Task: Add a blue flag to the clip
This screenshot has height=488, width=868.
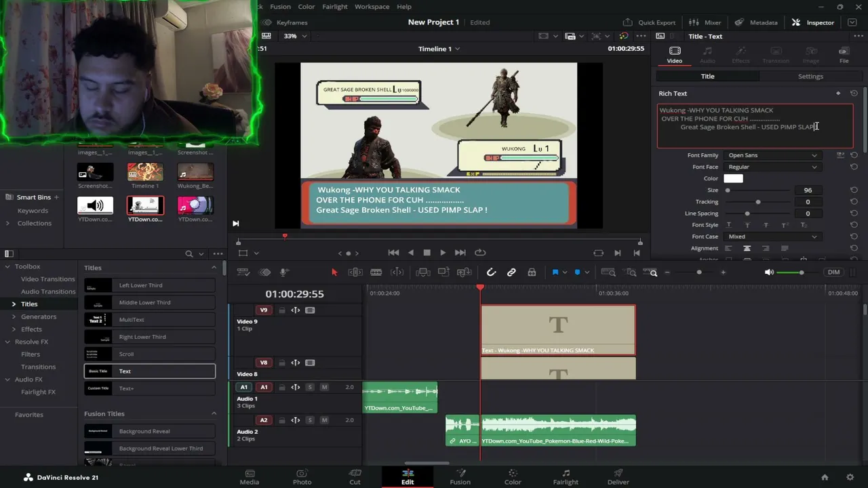Action: pos(555,272)
